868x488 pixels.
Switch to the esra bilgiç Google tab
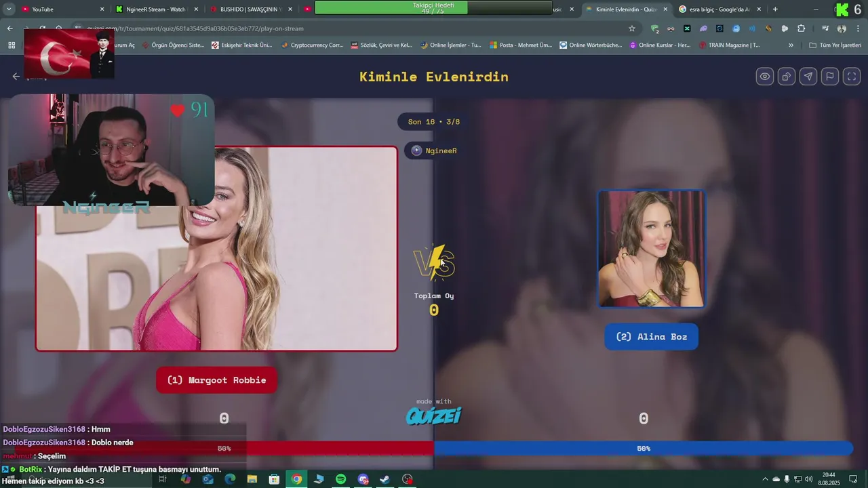click(718, 9)
